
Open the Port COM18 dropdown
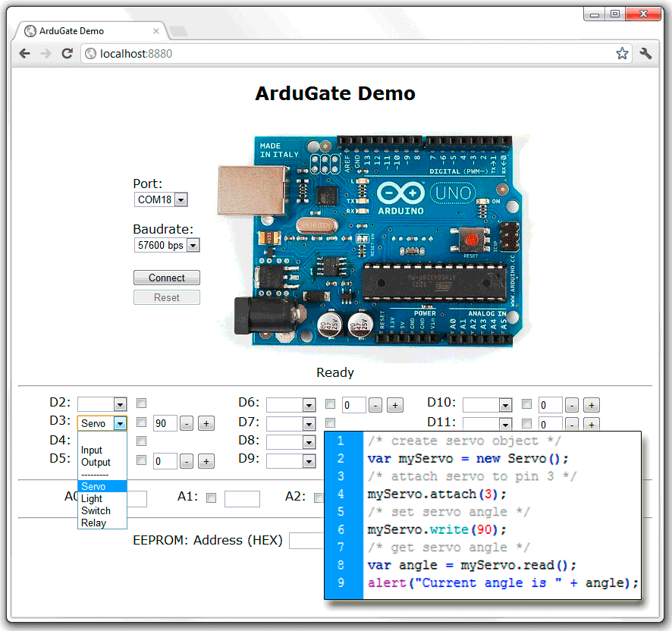161,199
